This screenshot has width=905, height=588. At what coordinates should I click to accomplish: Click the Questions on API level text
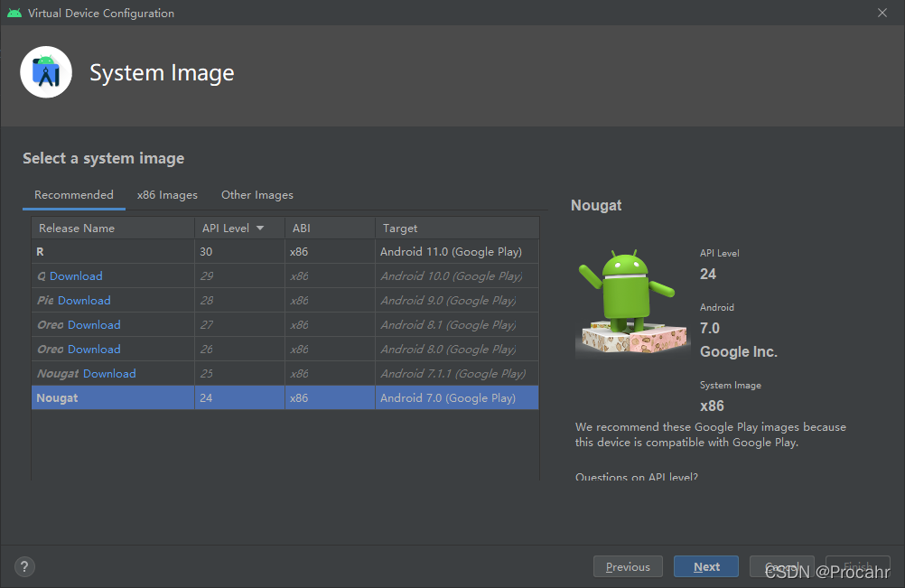click(x=637, y=477)
